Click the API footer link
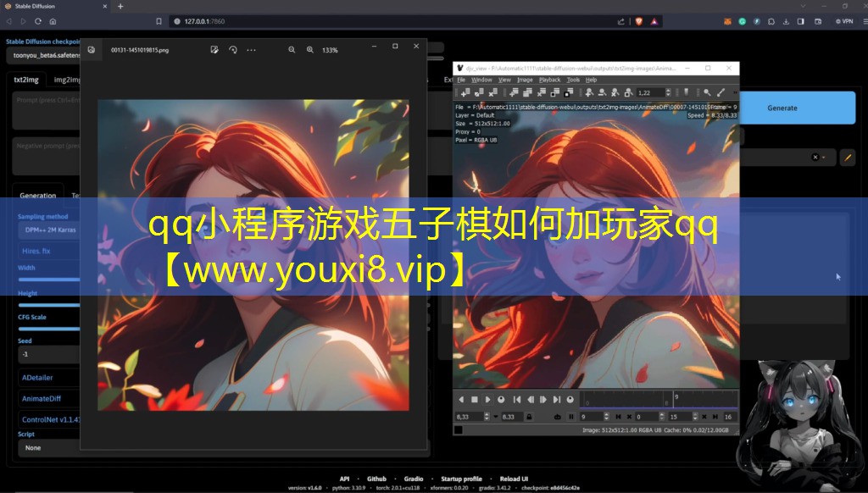868x493 pixels. 344,479
